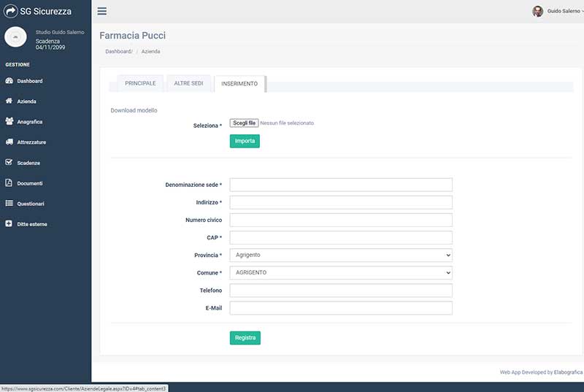Click the GESTIONE section header

pos(18,64)
